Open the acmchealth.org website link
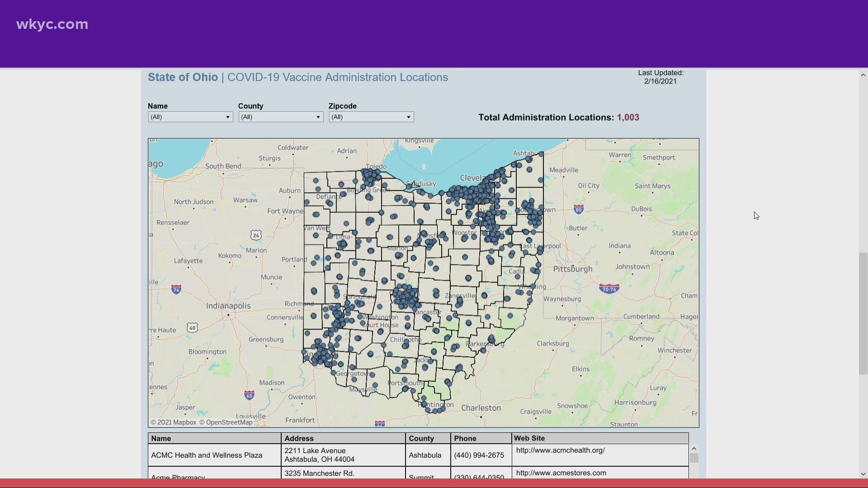Image resolution: width=868 pixels, height=488 pixels. [x=560, y=450]
